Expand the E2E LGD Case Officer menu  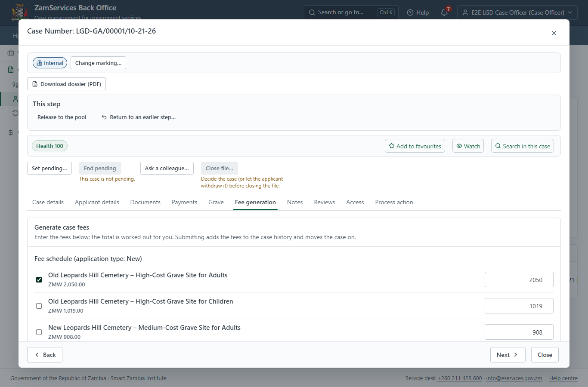click(517, 12)
